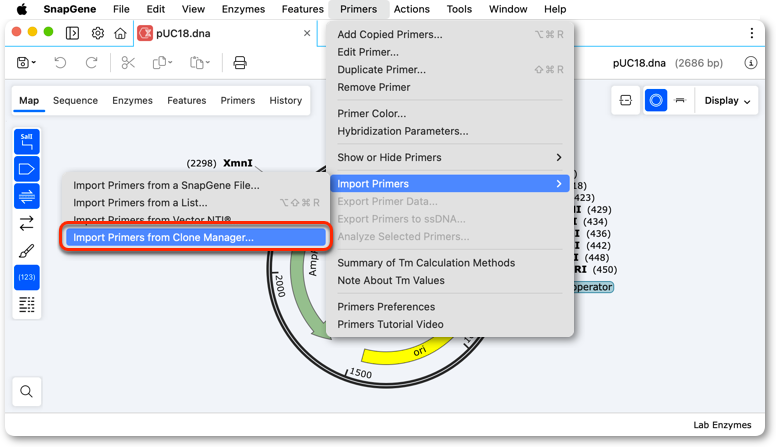Open the Lab Enzymes selector
Screen dimensions: 776x447
point(722,425)
